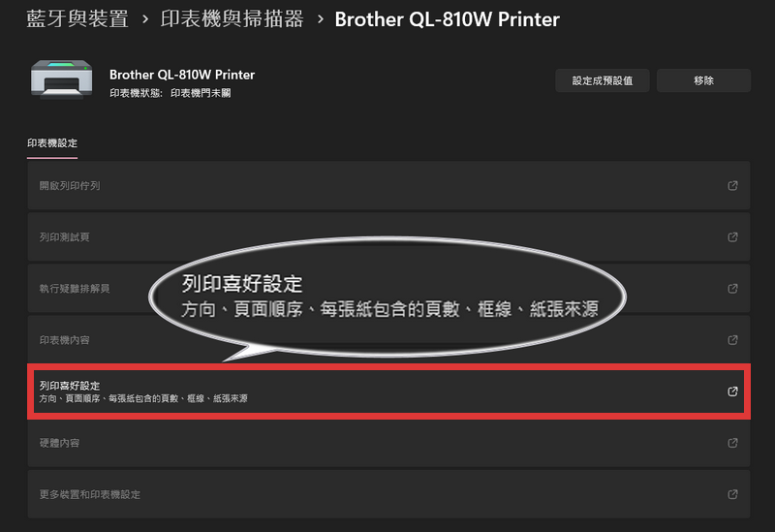Remove the printer with 移除 button
This screenshot has width=775, height=532.
coord(703,80)
